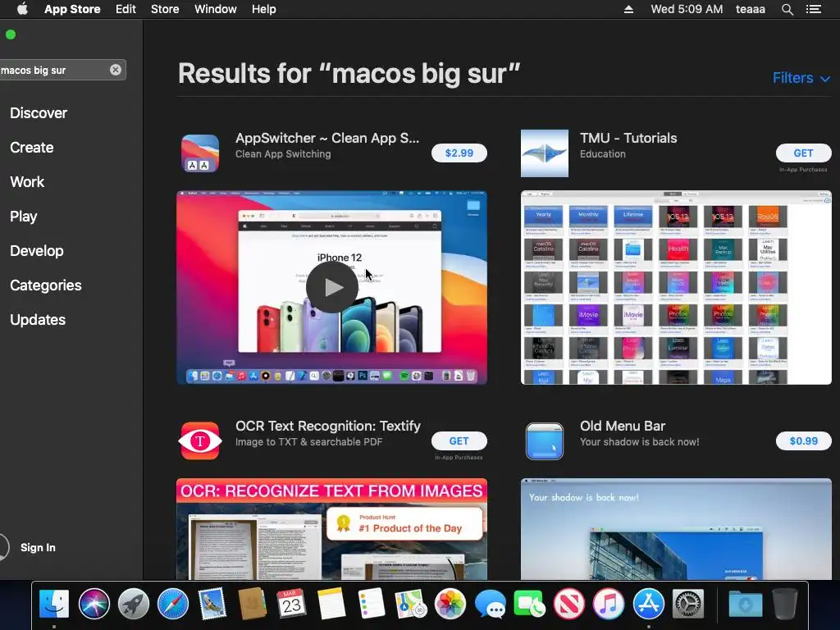
Task: Open Photos from the dock
Action: click(x=450, y=604)
